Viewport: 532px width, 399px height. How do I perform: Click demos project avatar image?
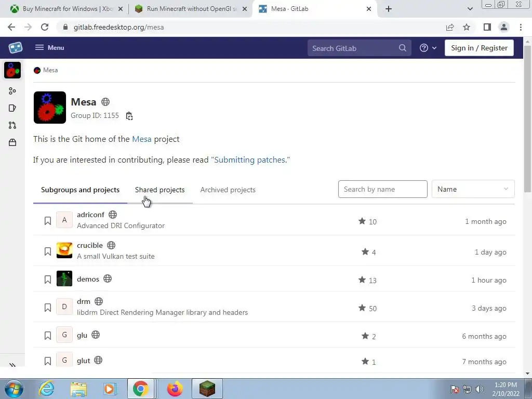[x=64, y=278]
